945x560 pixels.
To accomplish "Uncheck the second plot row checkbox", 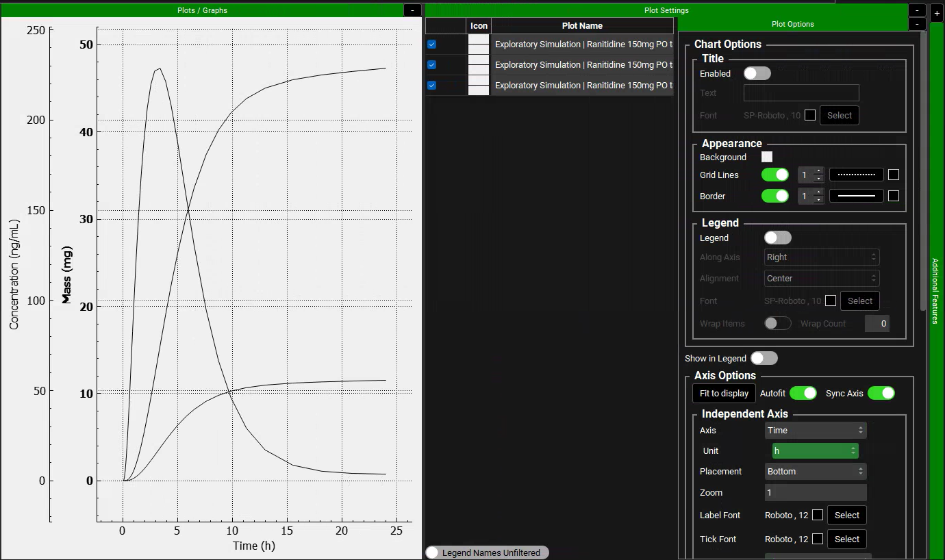I will click(432, 65).
